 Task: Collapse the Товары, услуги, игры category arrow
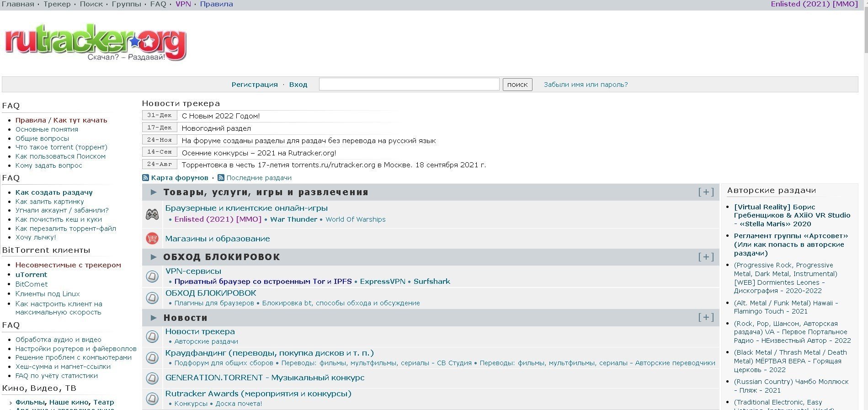[x=154, y=192]
